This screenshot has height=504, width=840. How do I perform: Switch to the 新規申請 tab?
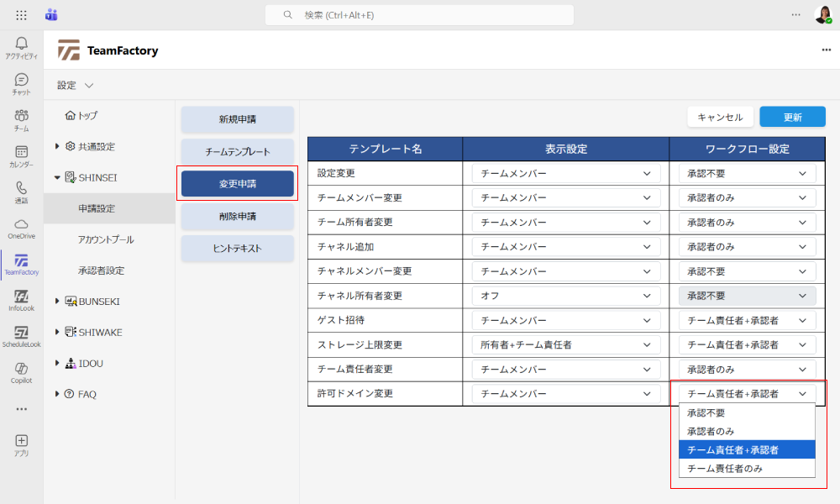coord(237,119)
